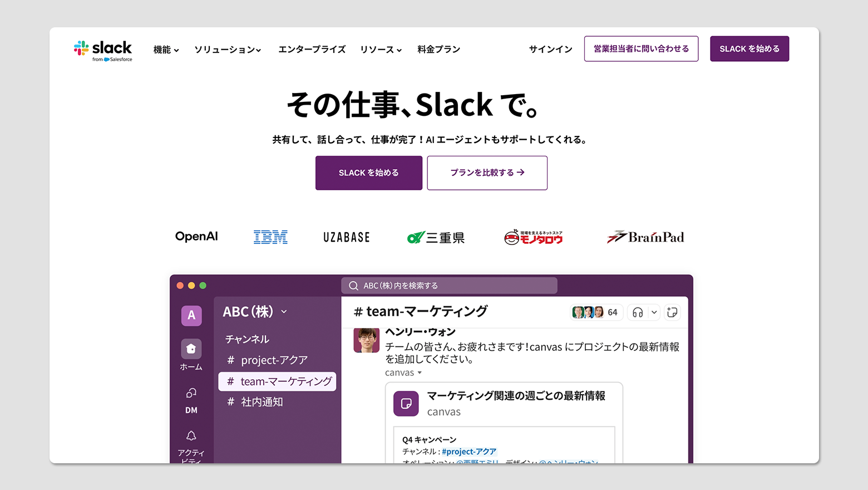This screenshot has width=868, height=490.
Task: Click the サインイン link
Action: coord(551,49)
